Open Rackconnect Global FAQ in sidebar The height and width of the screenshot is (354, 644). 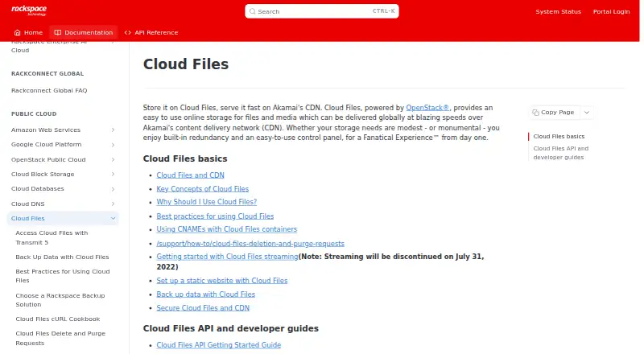tap(49, 90)
